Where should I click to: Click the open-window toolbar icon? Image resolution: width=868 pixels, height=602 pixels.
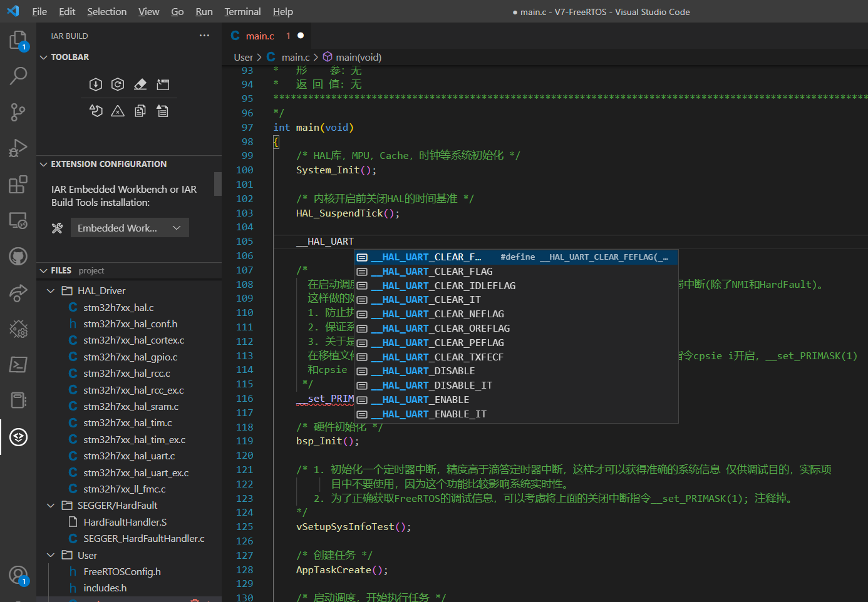(163, 84)
